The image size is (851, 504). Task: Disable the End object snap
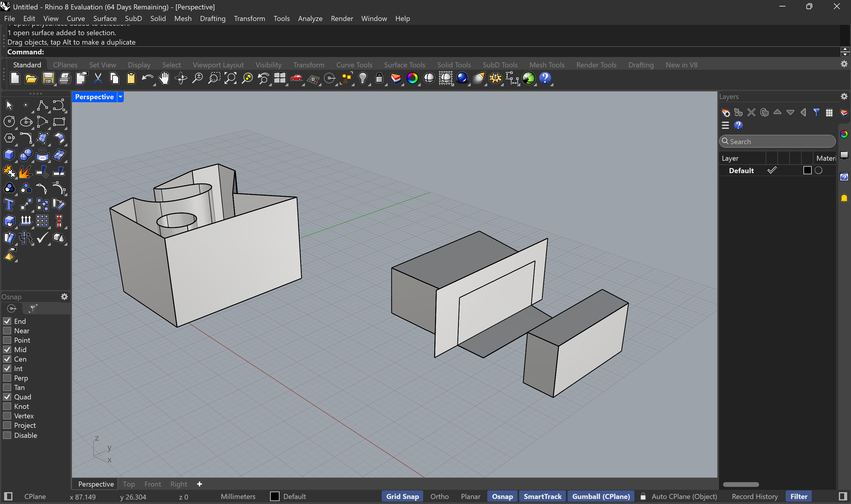[x=7, y=321]
